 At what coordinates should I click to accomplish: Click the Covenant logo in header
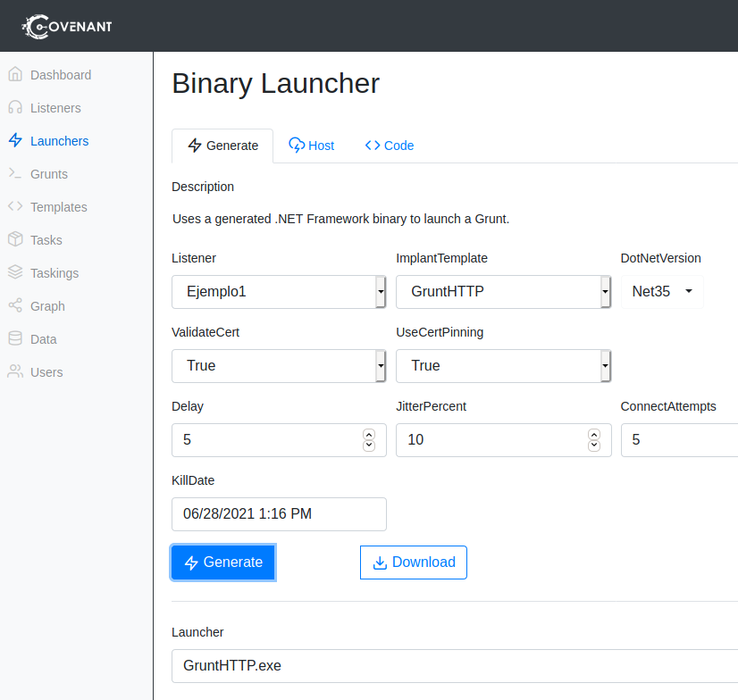68,27
